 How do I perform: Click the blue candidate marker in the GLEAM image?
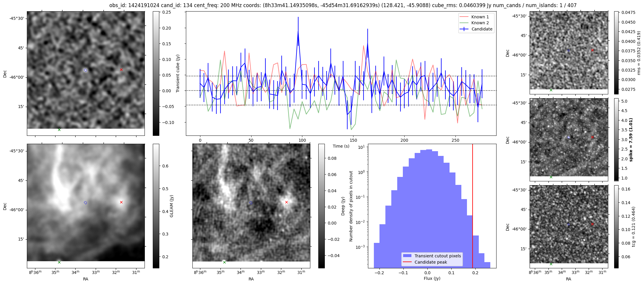pyautogui.click(x=85, y=203)
